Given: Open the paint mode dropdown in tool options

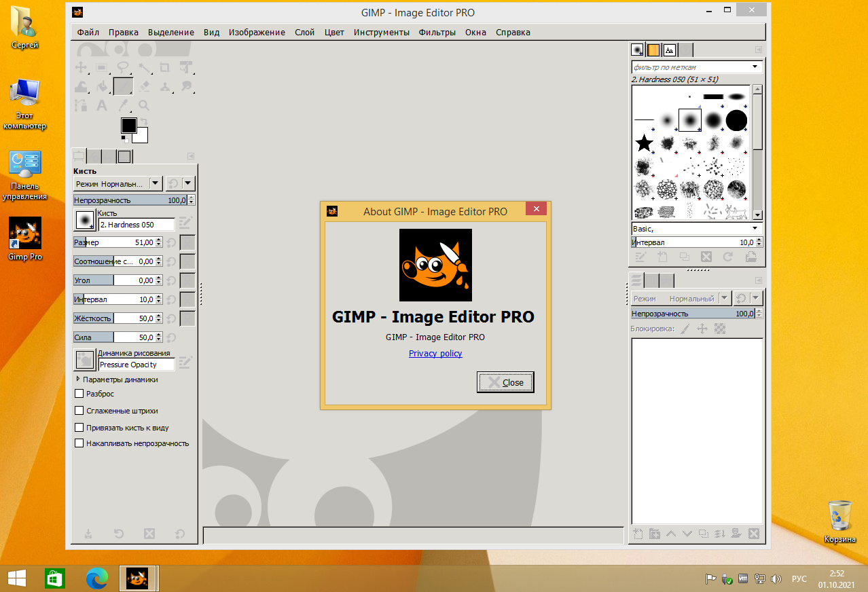Looking at the screenshot, I should click(117, 183).
